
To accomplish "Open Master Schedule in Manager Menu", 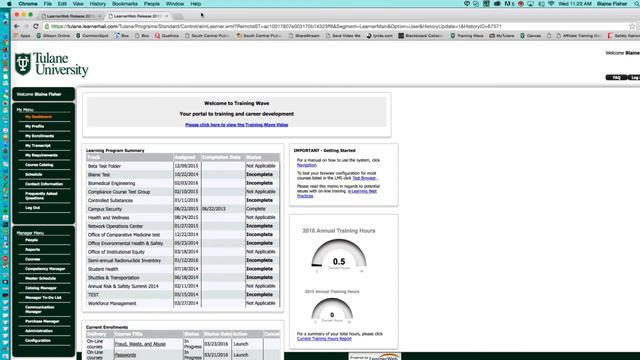I will [x=40, y=278].
